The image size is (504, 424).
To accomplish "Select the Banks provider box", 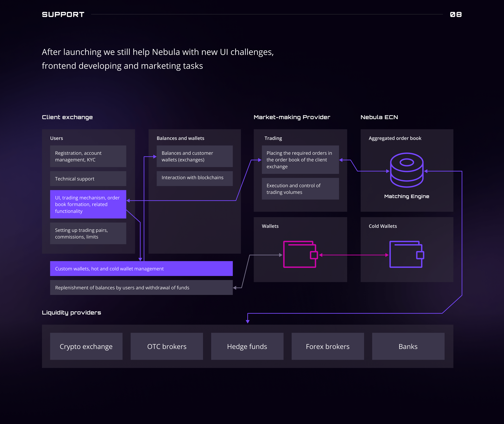I will pyautogui.click(x=408, y=346).
